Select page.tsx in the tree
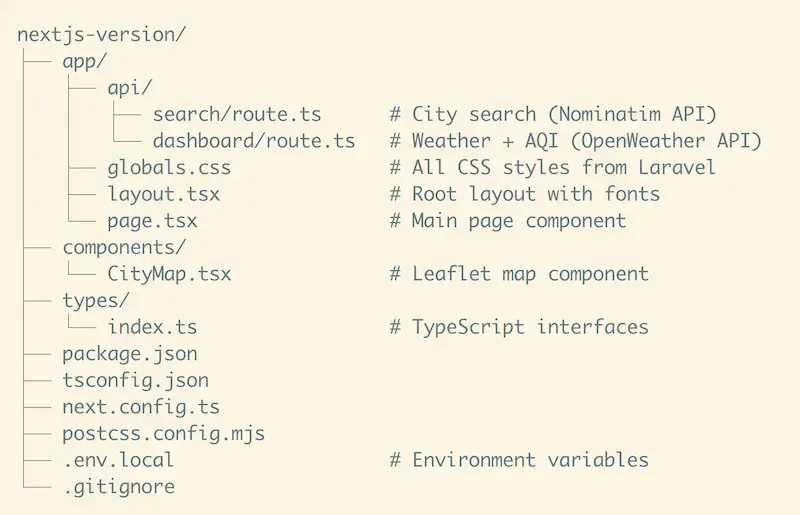The height and width of the screenshot is (515, 800). [x=152, y=221]
